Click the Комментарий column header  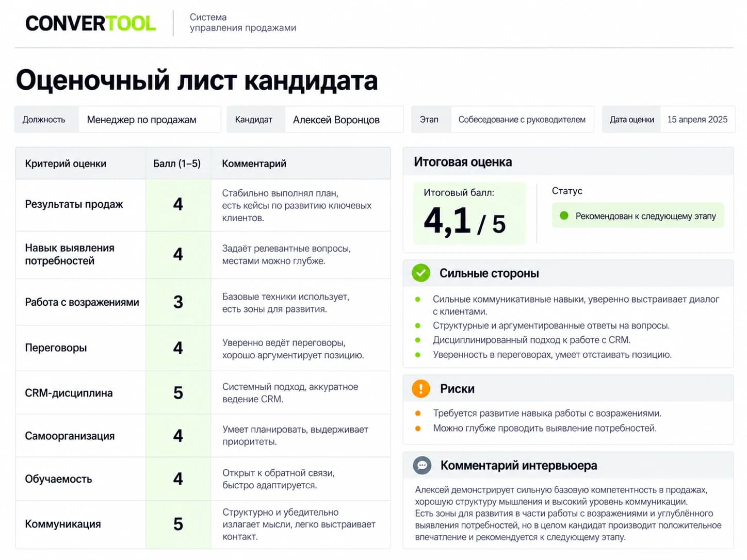[254, 163]
